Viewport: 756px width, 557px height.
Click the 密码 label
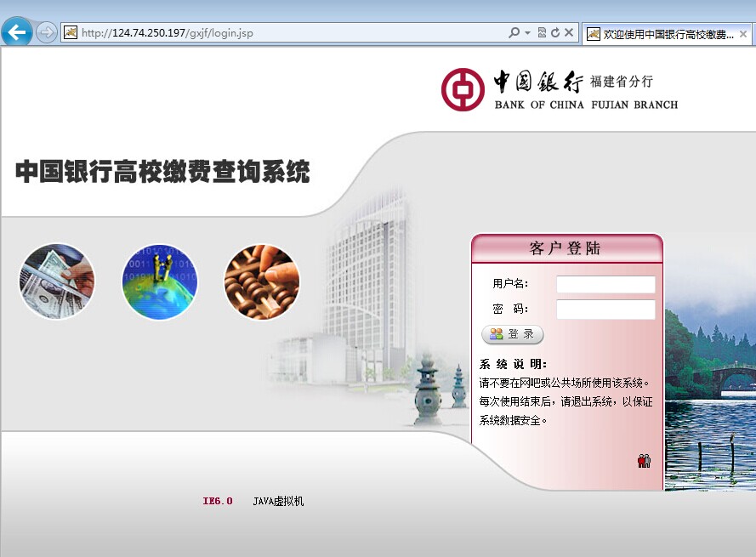510,309
